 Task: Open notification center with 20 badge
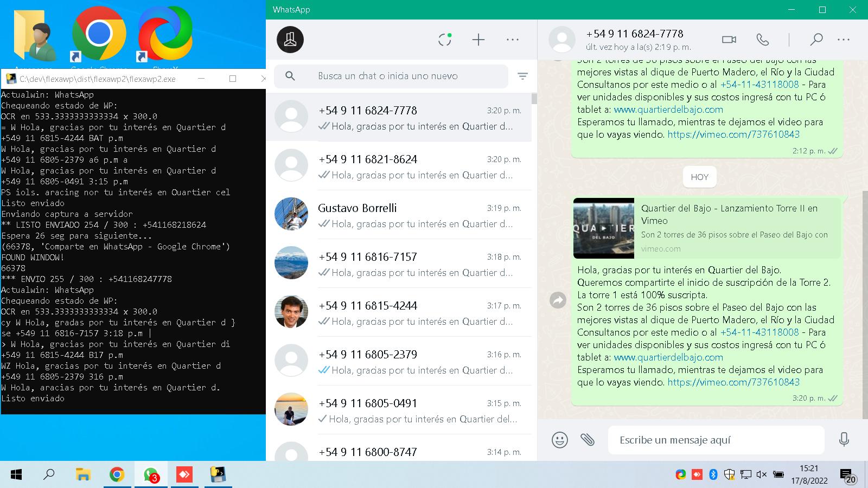[848, 476]
